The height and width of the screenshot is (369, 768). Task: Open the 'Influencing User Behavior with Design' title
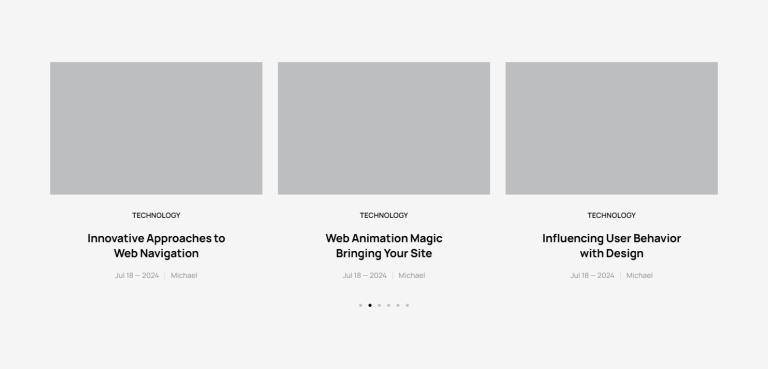pyautogui.click(x=611, y=246)
